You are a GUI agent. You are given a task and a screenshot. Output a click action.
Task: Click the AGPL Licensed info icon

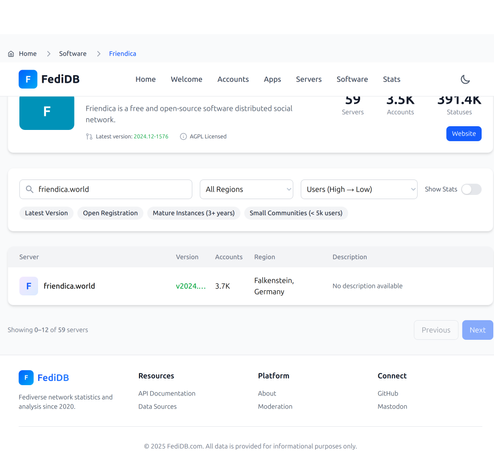click(183, 136)
